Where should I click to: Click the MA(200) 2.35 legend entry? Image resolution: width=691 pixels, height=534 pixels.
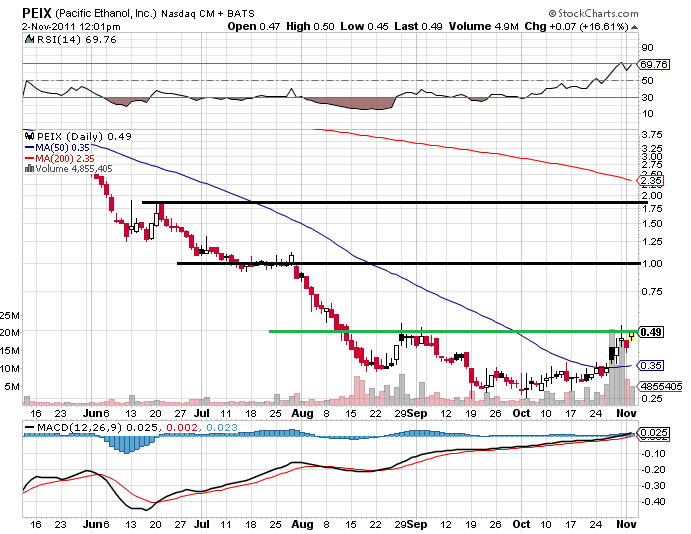pyautogui.click(x=65, y=158)
